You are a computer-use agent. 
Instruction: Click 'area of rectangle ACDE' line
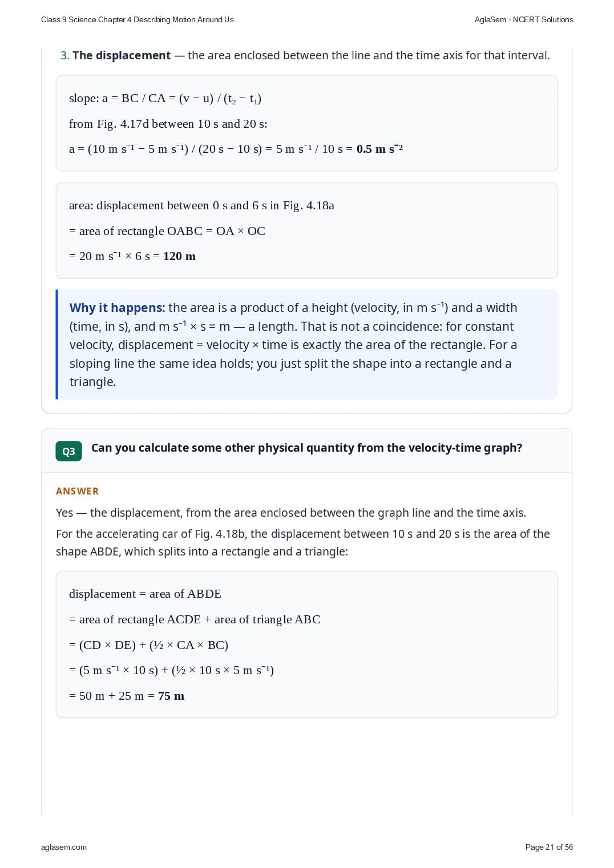(195, 619)
